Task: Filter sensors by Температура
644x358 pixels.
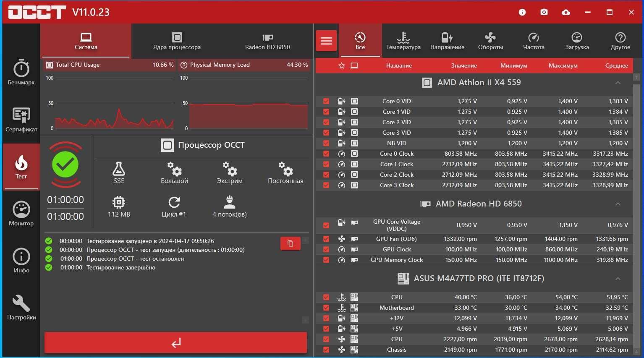Action: [x=403, y=41]
